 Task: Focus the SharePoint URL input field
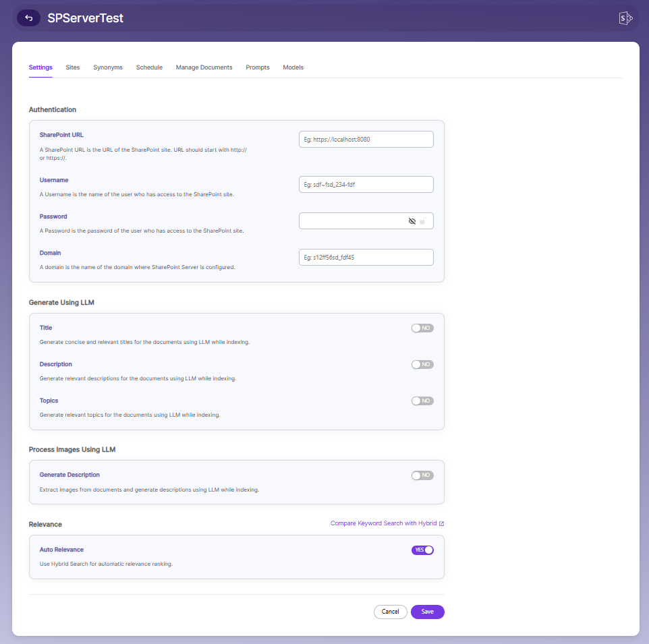click(366, 140)
